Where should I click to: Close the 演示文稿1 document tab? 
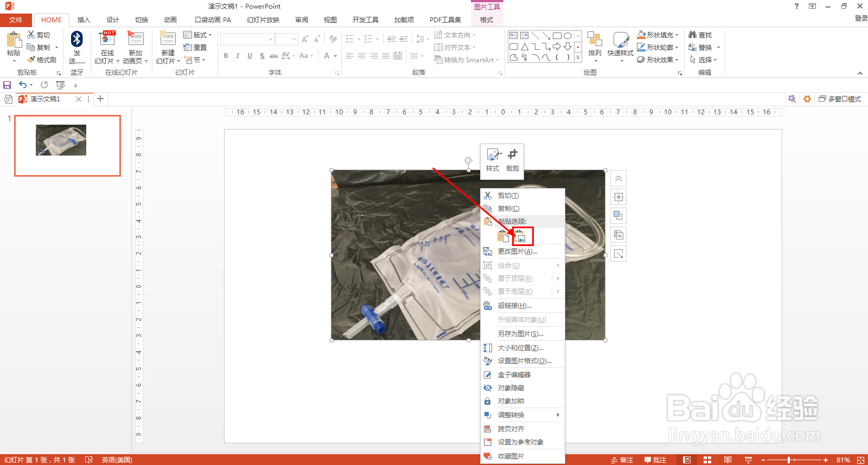point(79,99)
